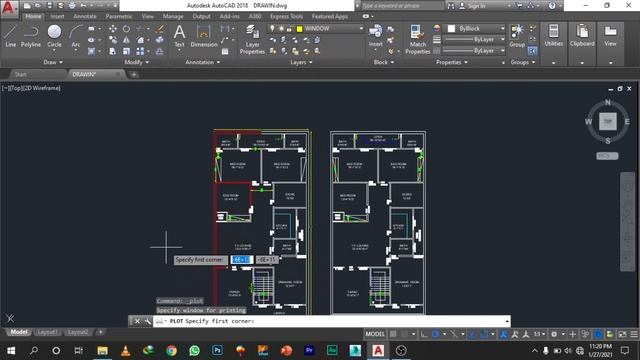The image size is (640, 360).
Task: Click the TOP face of ViewCube
Action: 608,121
